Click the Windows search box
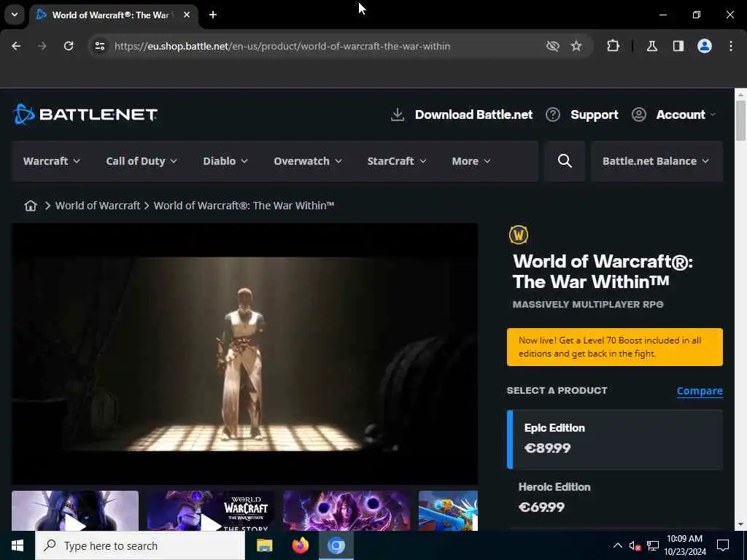The image size is (747, 560). pyautogui.click(x=140, y=545)
